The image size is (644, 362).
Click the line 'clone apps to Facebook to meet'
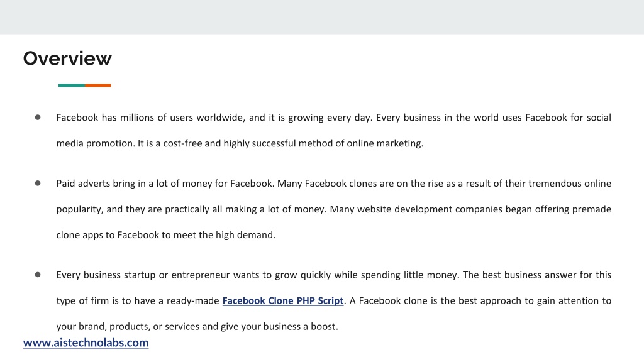pyautogui.click(x=166, y=235)
